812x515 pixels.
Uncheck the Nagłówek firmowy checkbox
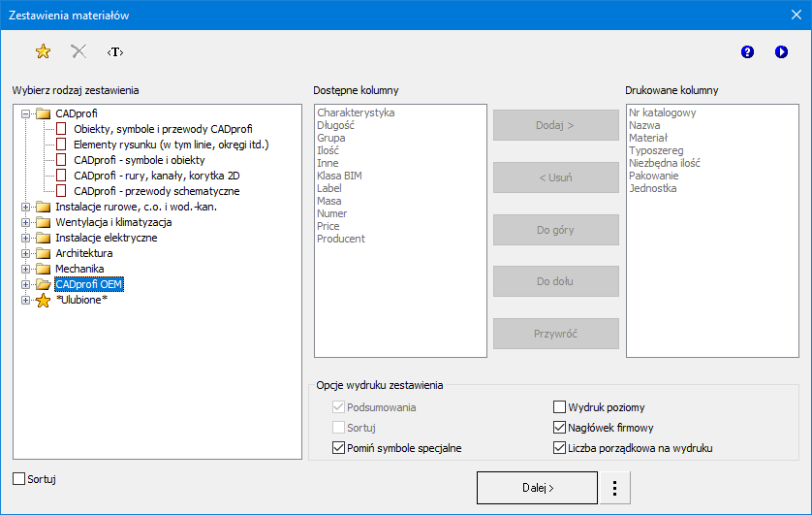click(x=560, y=428)
